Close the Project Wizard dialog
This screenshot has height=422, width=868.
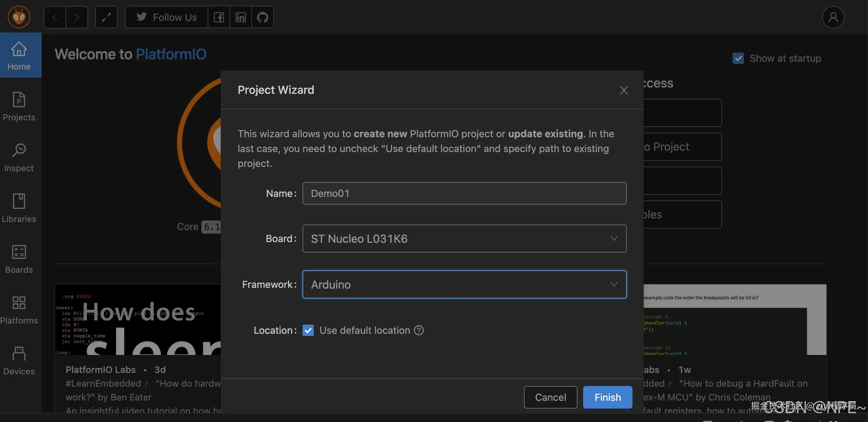pyautogui.click(x=624, y=90)
